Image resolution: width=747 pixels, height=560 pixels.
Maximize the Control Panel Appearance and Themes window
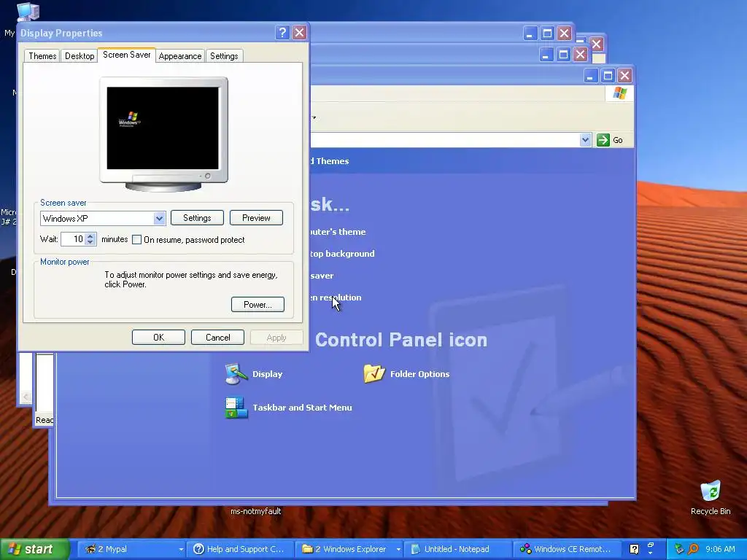(608, 75)
